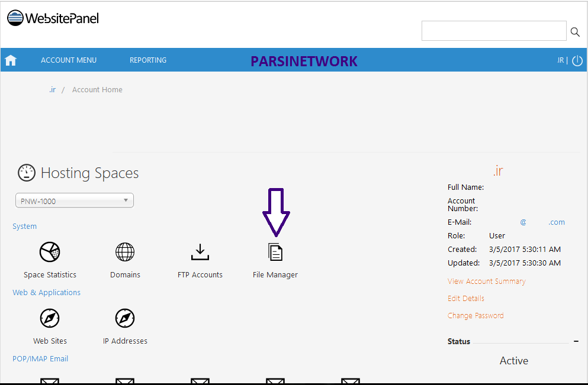
Task: Open Space Statistics pie chart icon
Action: (x=50, y=253)
